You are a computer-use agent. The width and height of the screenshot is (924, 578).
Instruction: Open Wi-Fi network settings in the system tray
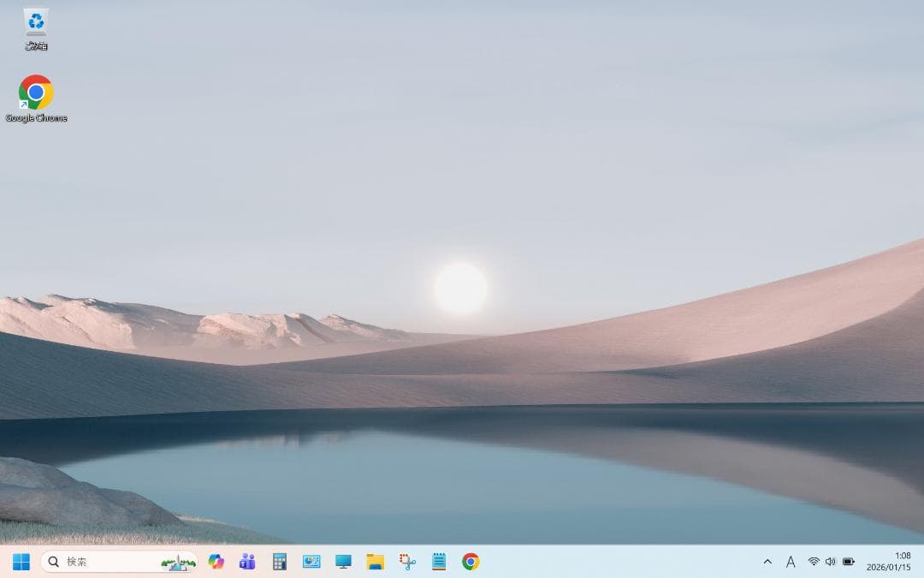tap(814, 562)
